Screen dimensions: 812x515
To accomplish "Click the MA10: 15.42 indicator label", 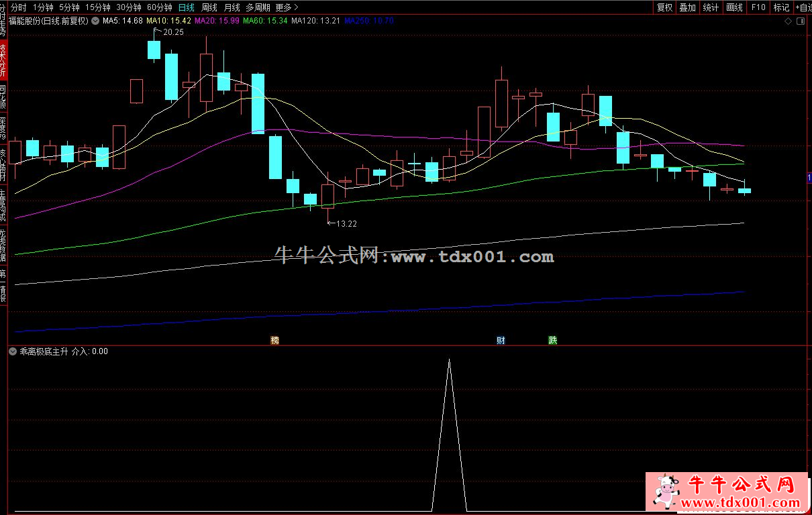I will [169, 21].
